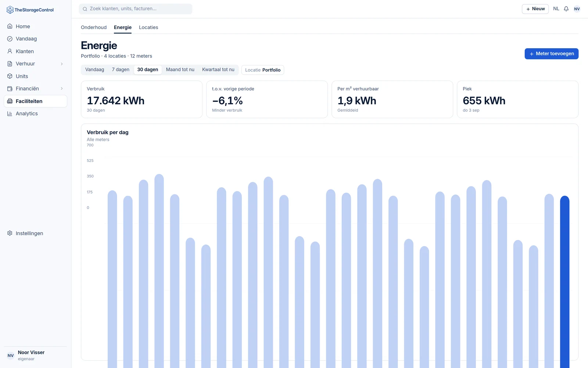588x368 pixels.
Task: Open the Locatie Portfolio filter
Action: coord(263,70)
